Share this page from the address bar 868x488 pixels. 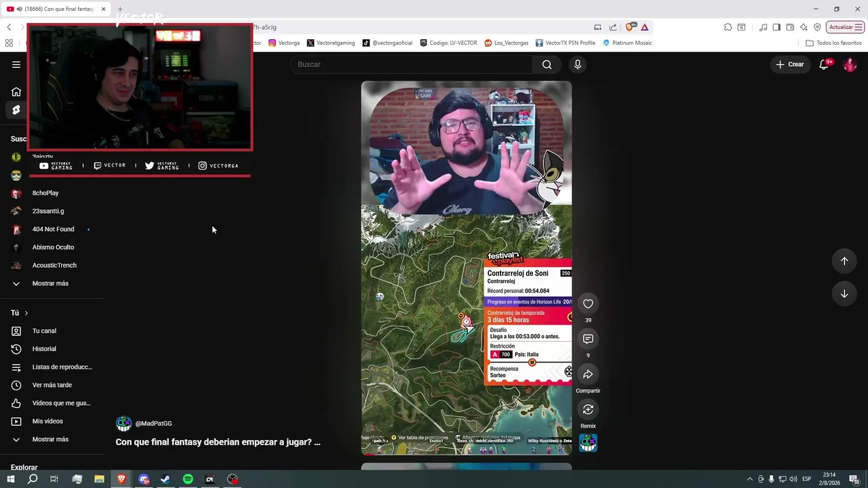[x=613, y=27]
